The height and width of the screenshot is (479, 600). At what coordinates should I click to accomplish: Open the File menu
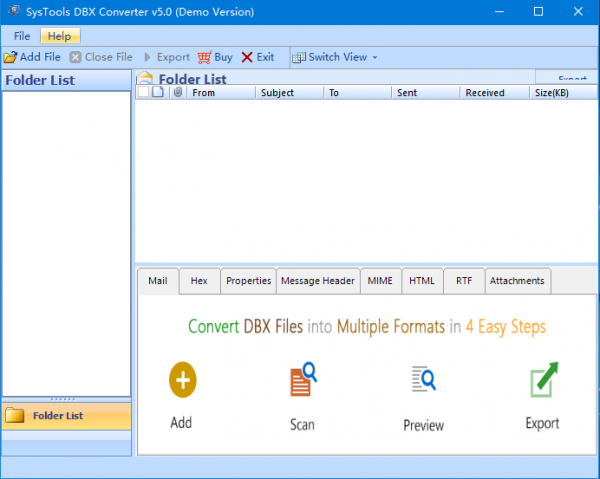pos(22,36)
